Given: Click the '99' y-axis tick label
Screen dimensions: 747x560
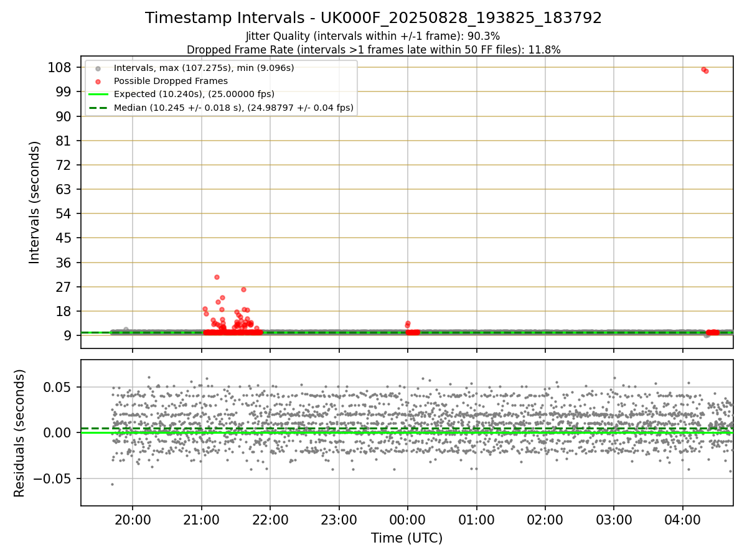Looking at the screenshot, I should 63,91.
